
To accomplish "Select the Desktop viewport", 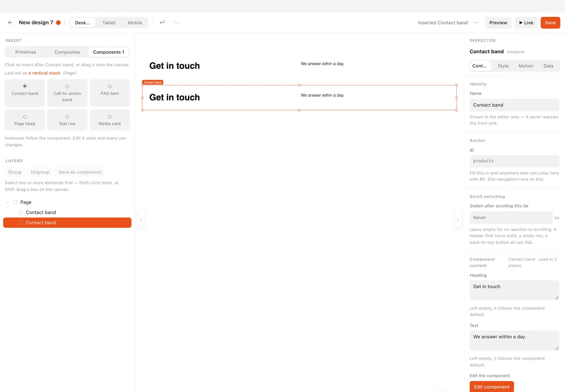I will tap(83, 23).
